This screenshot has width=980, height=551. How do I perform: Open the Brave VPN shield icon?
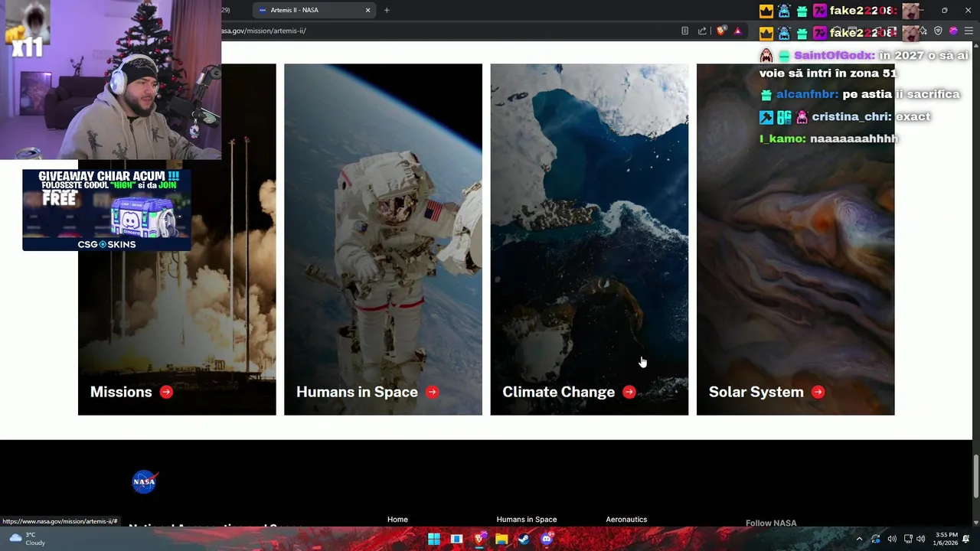pos(939,31)
